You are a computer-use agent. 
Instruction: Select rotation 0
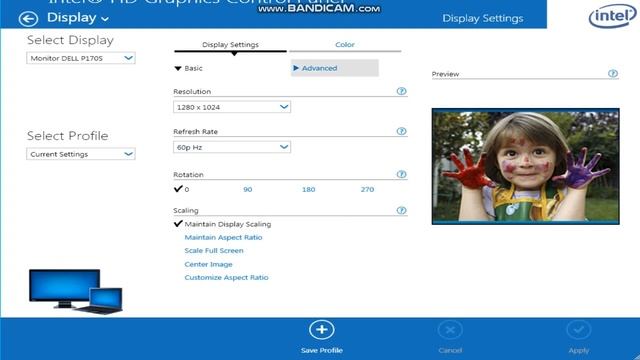[182, 189]
